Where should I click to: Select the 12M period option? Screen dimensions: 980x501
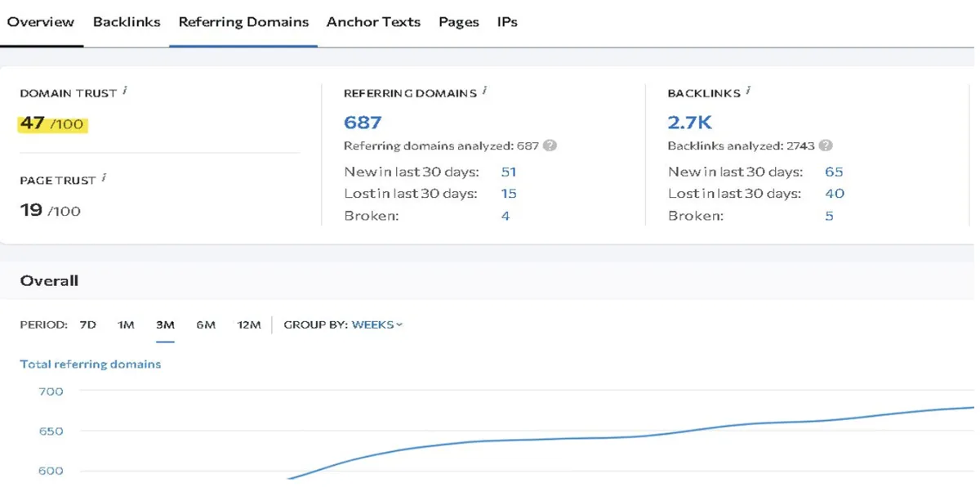[x=249, y=324]
